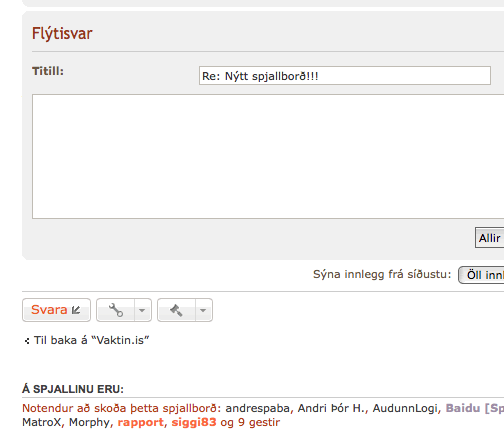The height and width of the screenshot is (438, 504).
Task: Open siggi83's user profile
Action: coord(194,422)
